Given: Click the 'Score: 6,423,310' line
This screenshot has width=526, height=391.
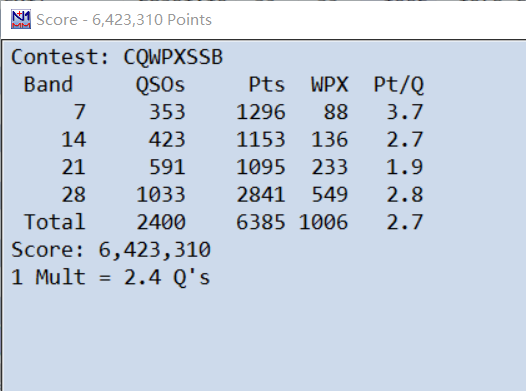Looking at the screenshot, I should tap(111, 250).
